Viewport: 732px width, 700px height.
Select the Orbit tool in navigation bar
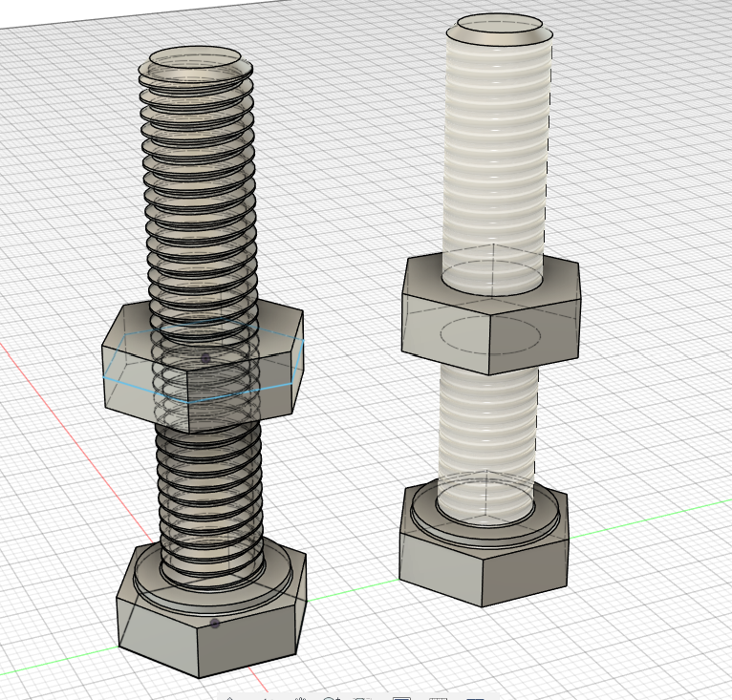pos(230,698)
